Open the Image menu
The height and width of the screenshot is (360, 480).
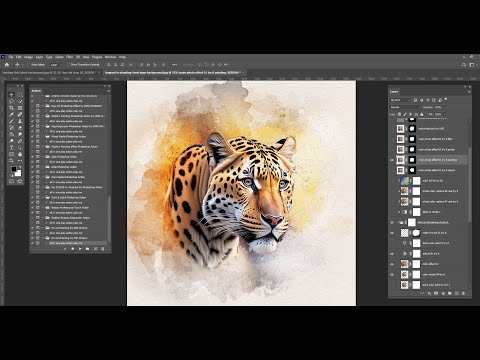click(x=28, y=57)
